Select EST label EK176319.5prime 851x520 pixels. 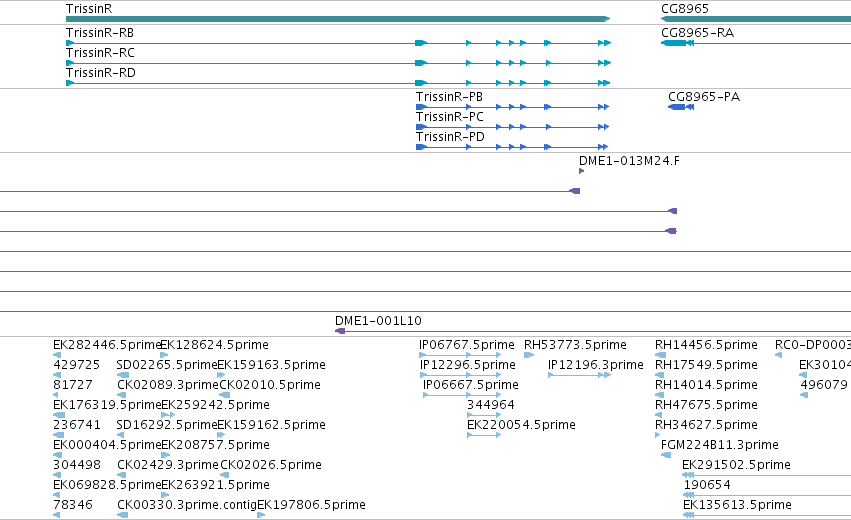[x=107, y=405]
